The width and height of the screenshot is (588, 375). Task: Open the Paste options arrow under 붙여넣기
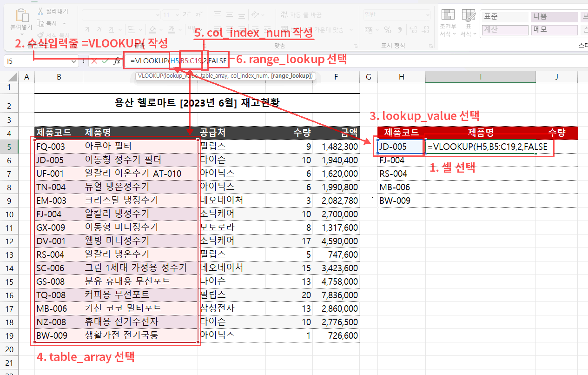coord(23,33)
